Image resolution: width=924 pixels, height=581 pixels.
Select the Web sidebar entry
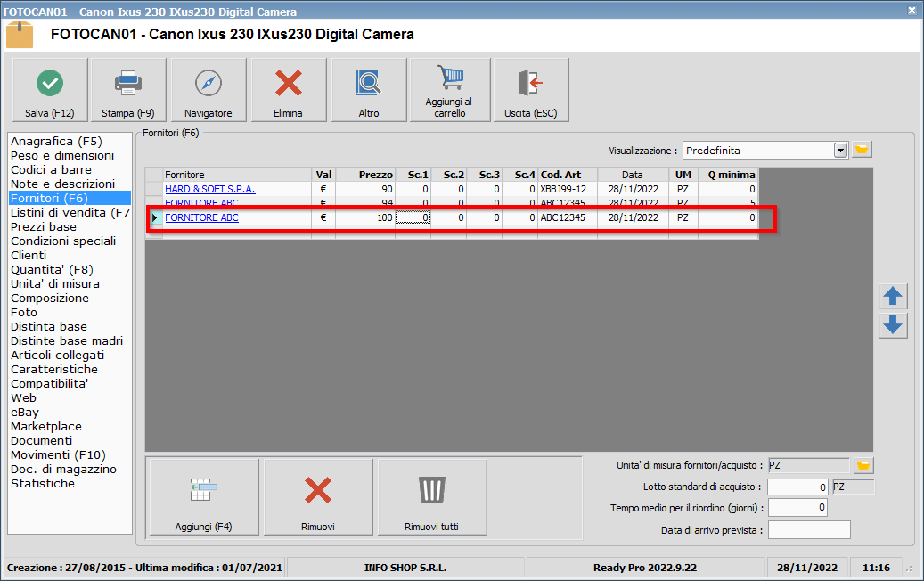point(23,397)
